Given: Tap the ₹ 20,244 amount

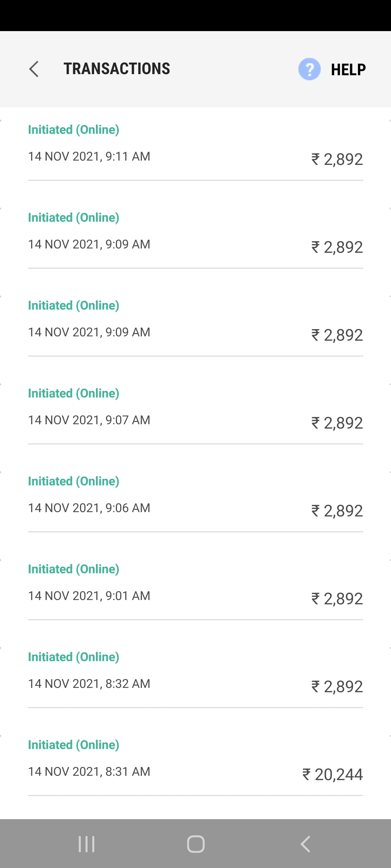Looking at the screenshot, I should (332, 774).
